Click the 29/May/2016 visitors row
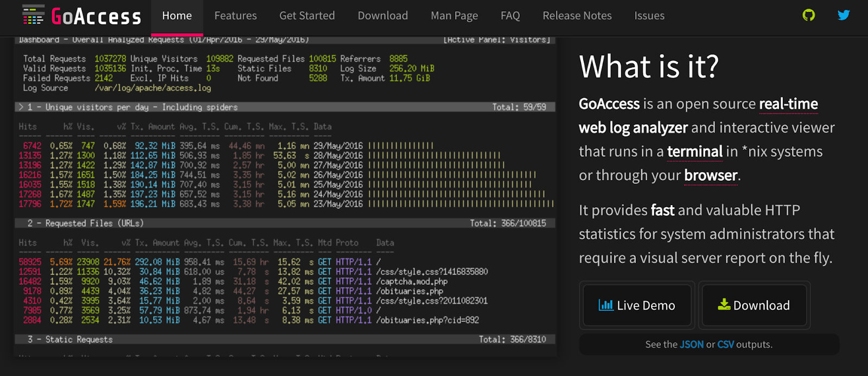 [x=226, y=146]
